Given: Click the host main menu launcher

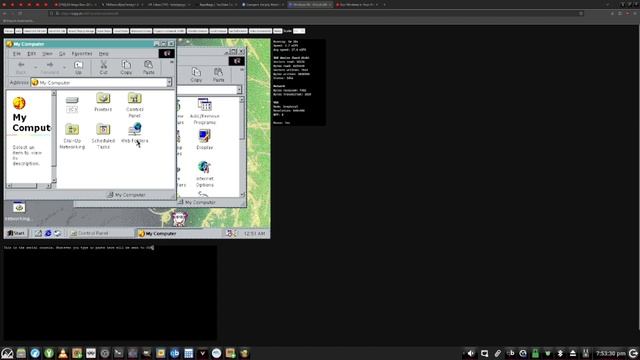Looking at the screenshot, I should tap(7, 353).
